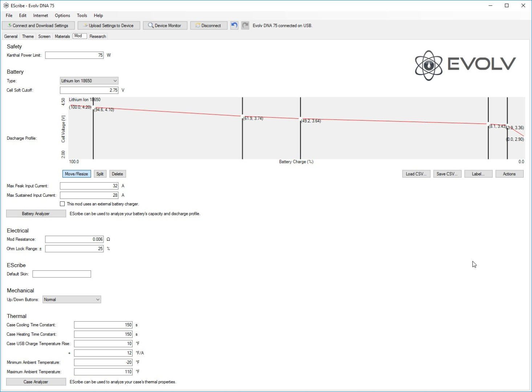The height and width of the screenshot is (392, 532).
Task: Click the Mod Resistance field
Action: coord(74,239)
